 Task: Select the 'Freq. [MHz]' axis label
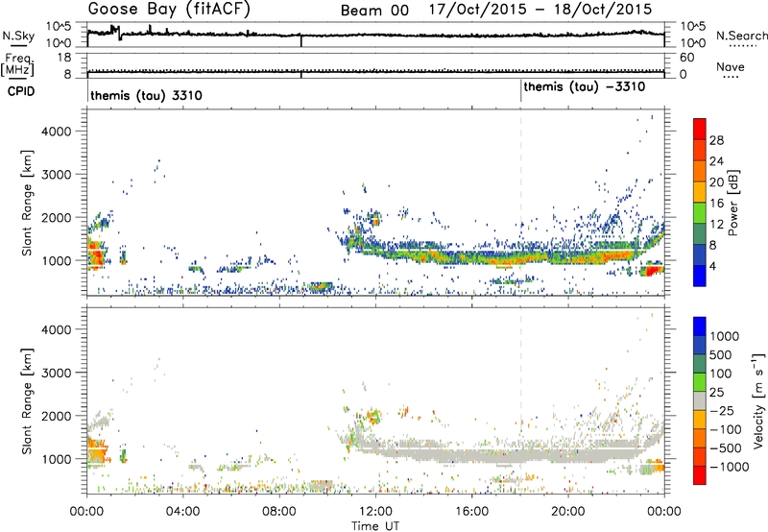[x=17, y=65]
